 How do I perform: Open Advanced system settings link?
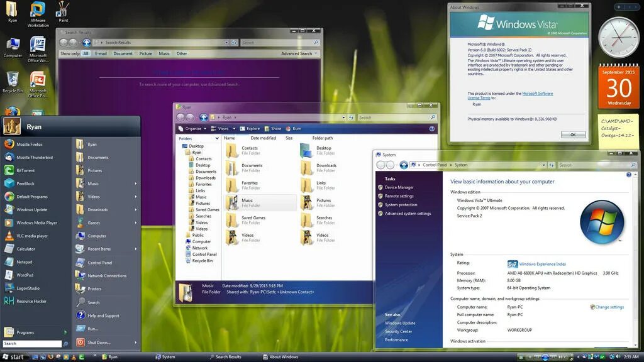tap(408, 214)
